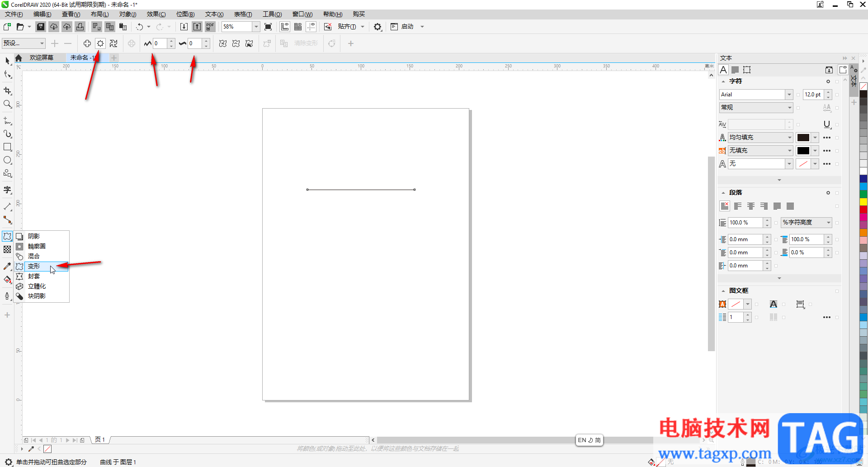
Task: Enable Push and Pull distortion mode
Action: click(x=87, y=43)
